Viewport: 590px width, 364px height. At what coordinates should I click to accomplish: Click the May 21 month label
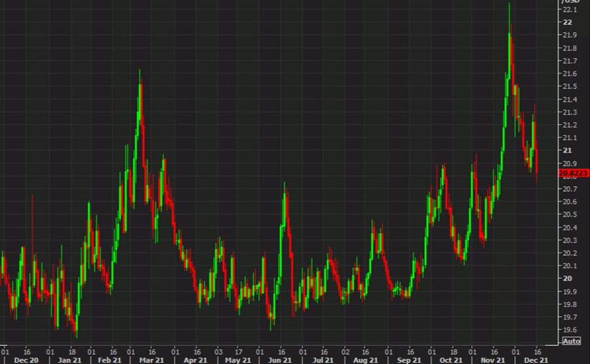(x=238, y=360)
